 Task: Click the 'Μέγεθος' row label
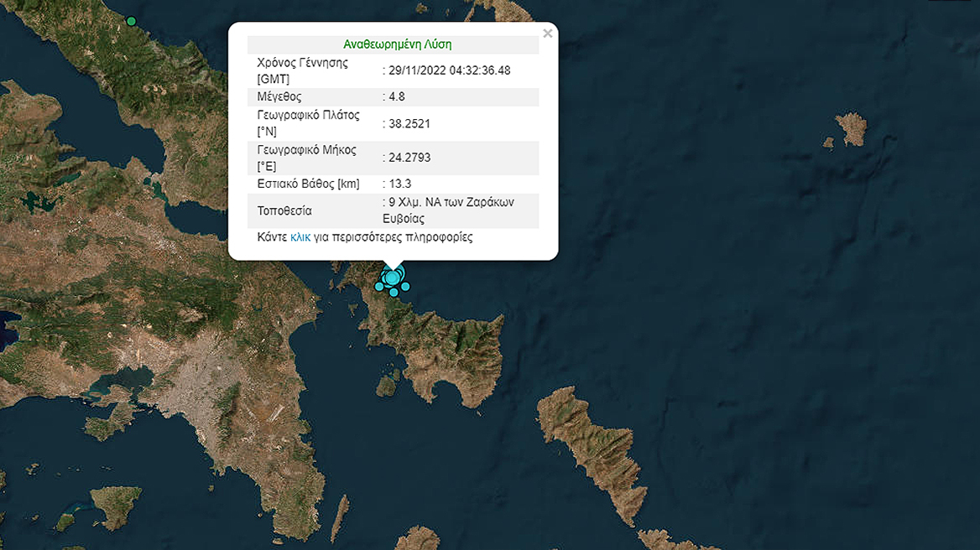[279, 96]
